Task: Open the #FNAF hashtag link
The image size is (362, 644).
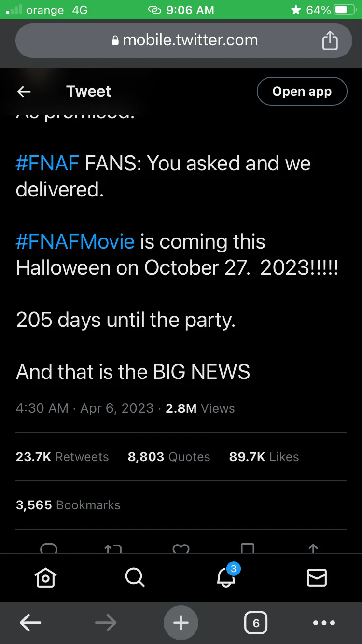Action: pyautogui.click(x=47, y=164)
